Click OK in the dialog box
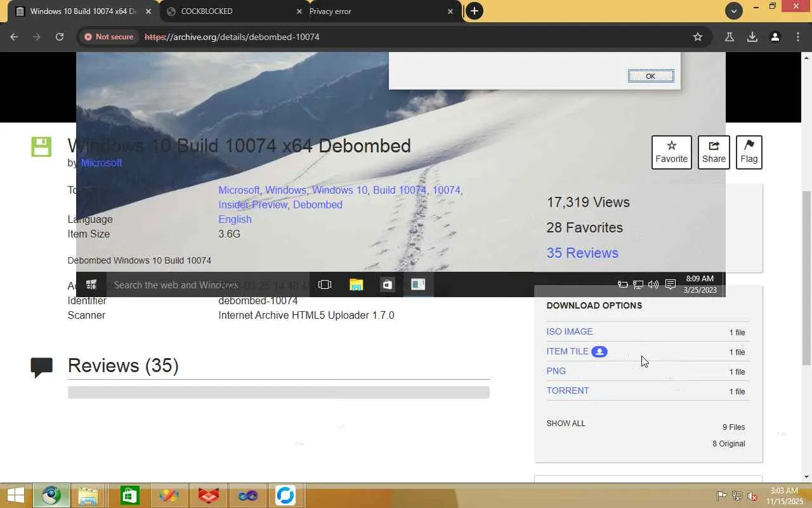Viewport: 812px width, 508px height. (651, 76)
